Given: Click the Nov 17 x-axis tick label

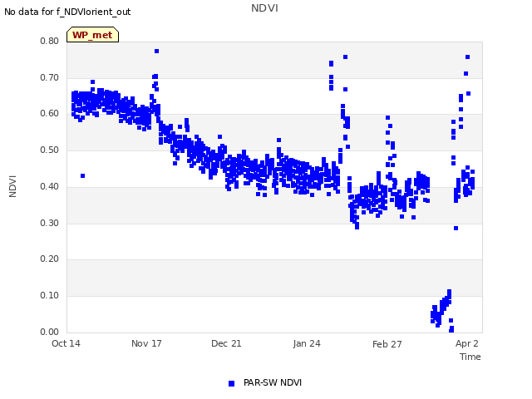Looking at the screenshot, I should click(x=146, y=343).
